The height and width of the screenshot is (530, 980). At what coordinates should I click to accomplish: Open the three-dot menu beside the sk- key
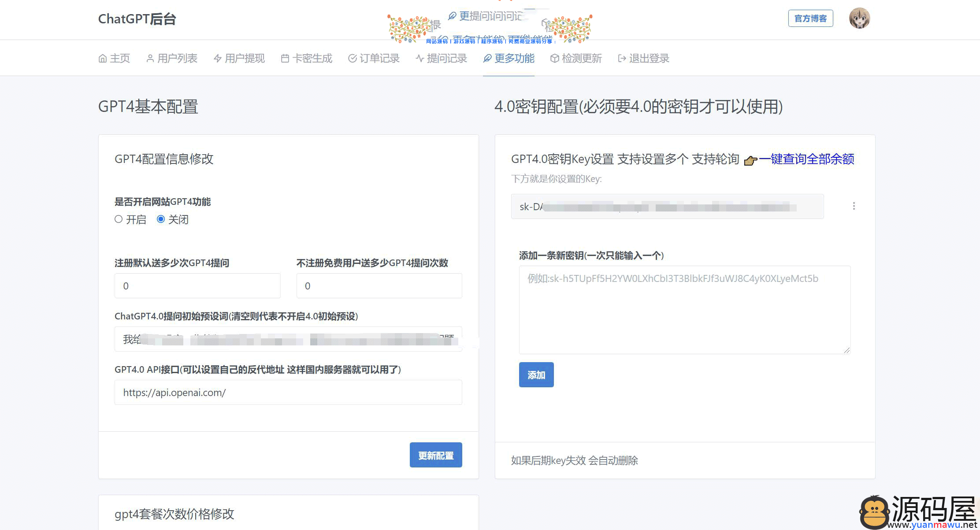pyautogui.click(x=854, y=206)
